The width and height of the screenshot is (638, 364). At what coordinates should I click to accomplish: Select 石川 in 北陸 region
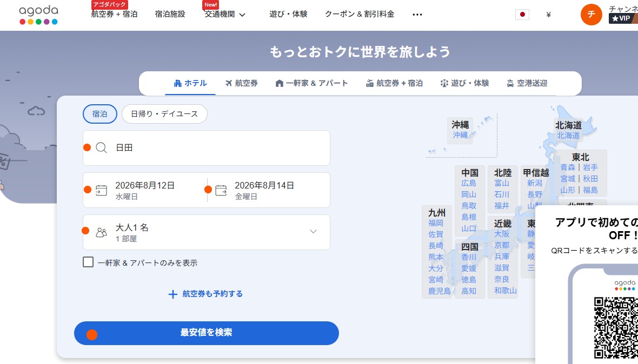click(x=502, y=194)
